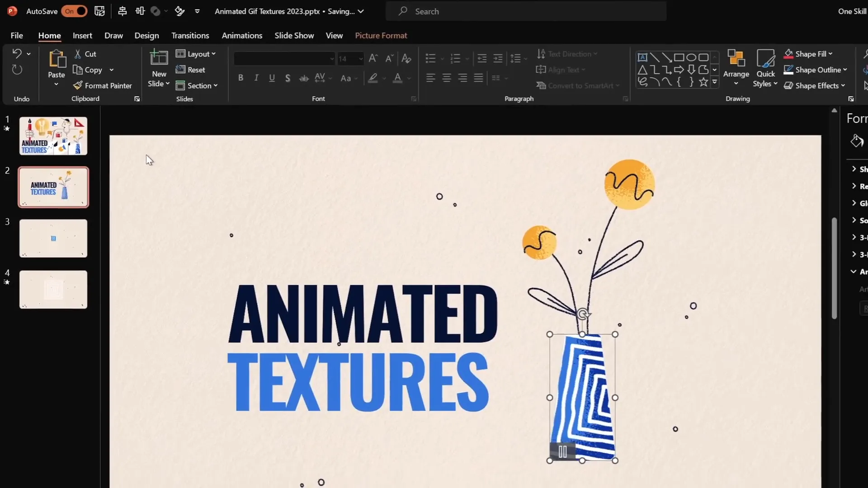Open the file name Saving dropdown arrow
Image resolution: width=868 pixels, height=488 pixels.
(x=361, y=11)
